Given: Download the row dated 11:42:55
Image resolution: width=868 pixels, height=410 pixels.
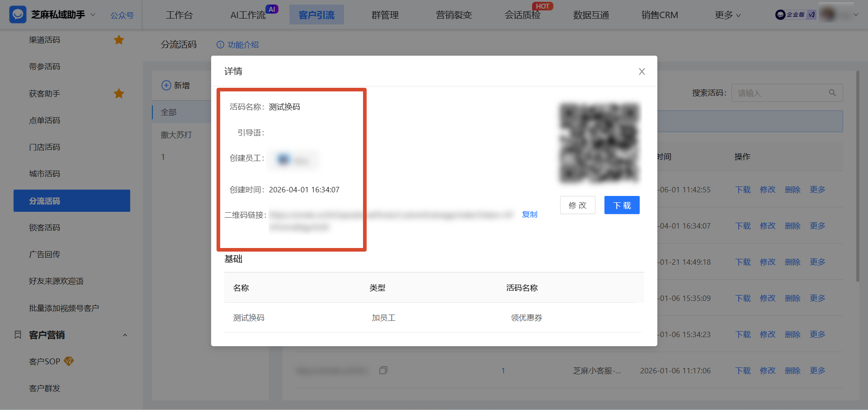Looking at the screenshot, I should (743, 190).
